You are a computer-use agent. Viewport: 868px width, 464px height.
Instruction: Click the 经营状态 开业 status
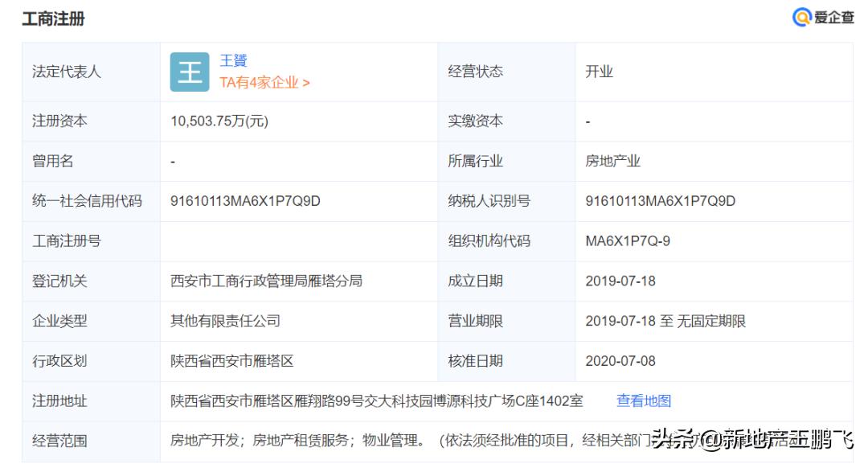click(x=600, y=72)
